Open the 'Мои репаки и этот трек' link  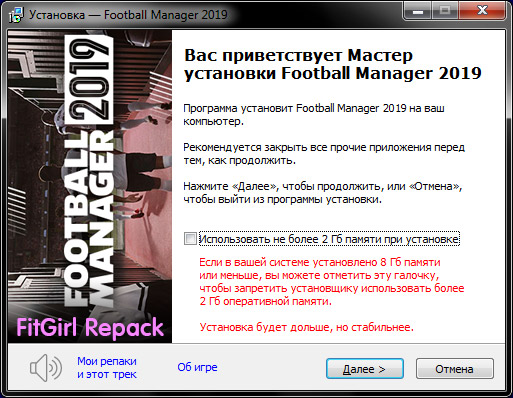107,368
